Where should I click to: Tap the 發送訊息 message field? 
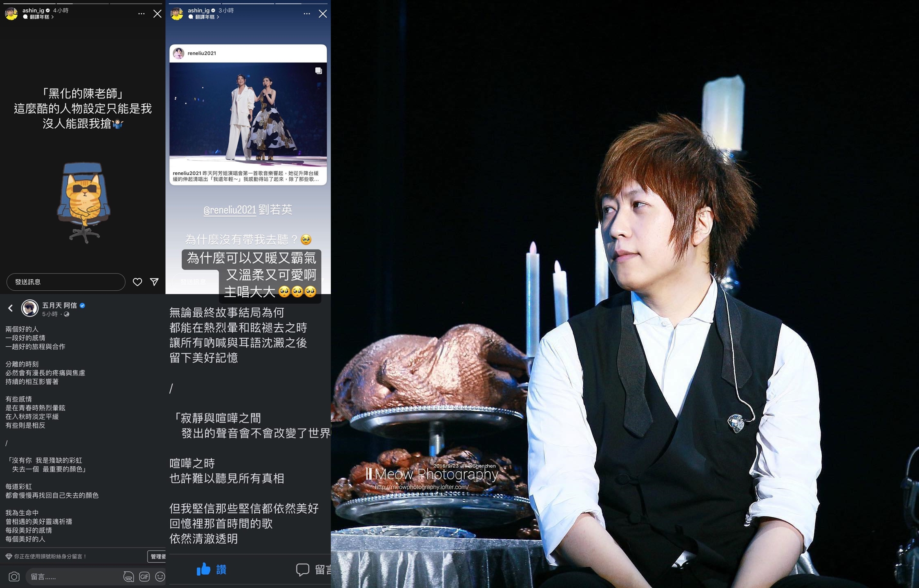click(66, 282)
